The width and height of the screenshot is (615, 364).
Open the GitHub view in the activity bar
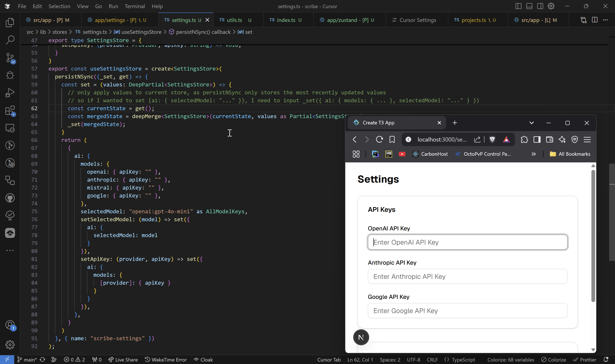coord(10,198)
